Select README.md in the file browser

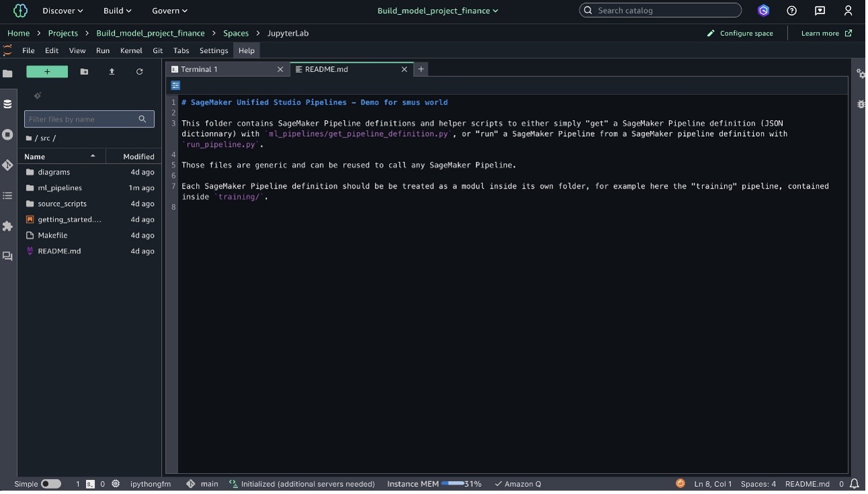(x=90, y=251)
